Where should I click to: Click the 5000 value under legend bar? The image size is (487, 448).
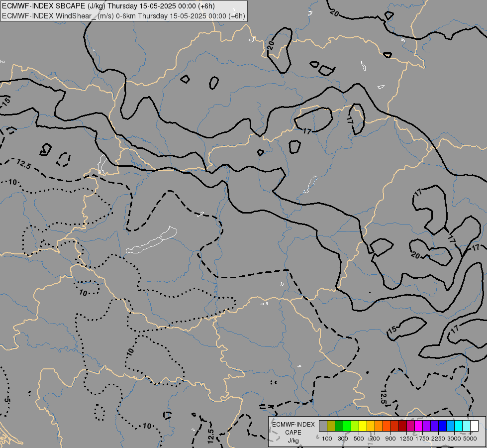tap(470, 439)
